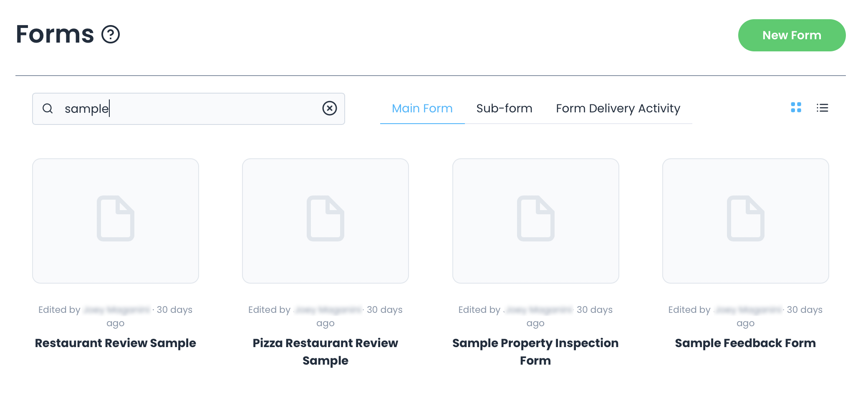Open the Sub-form tab
Viewport: 868px width, 406px height.
(504, 109)
